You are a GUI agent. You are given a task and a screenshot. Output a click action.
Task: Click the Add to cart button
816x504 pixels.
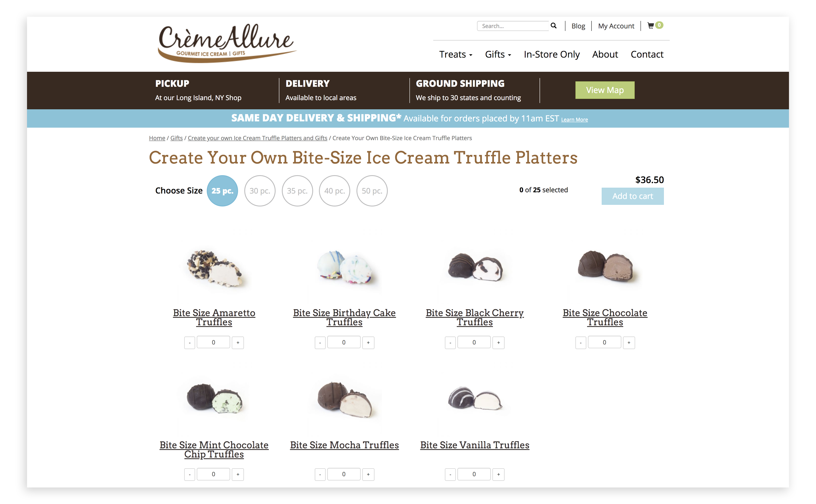(x=632, y=196)
